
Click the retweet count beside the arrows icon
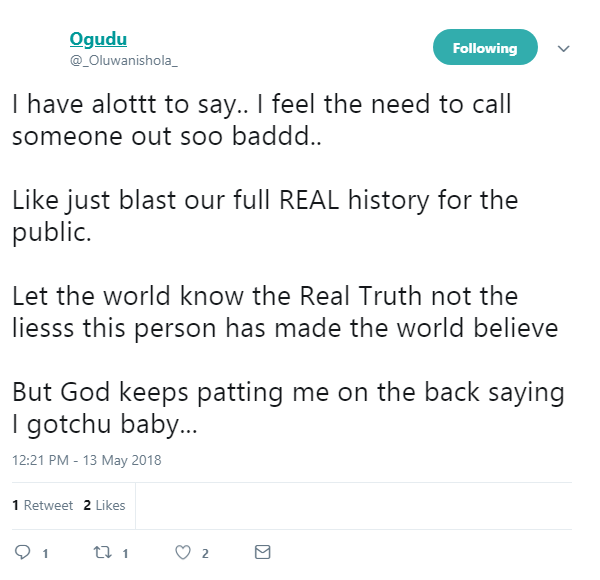click(x=126, y=553)
